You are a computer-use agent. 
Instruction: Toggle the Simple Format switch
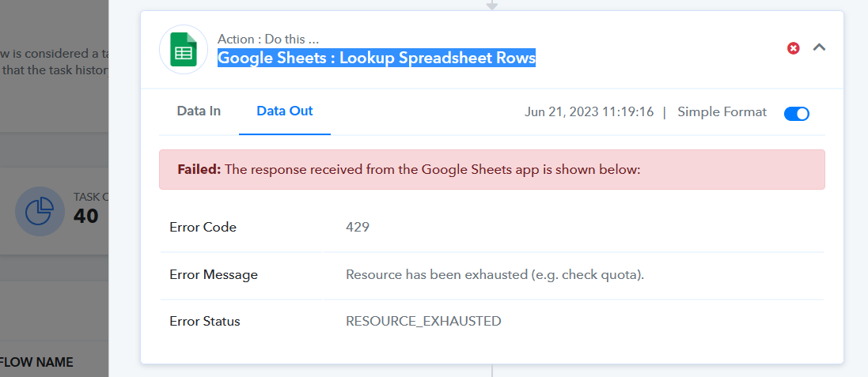click(797, 113)
